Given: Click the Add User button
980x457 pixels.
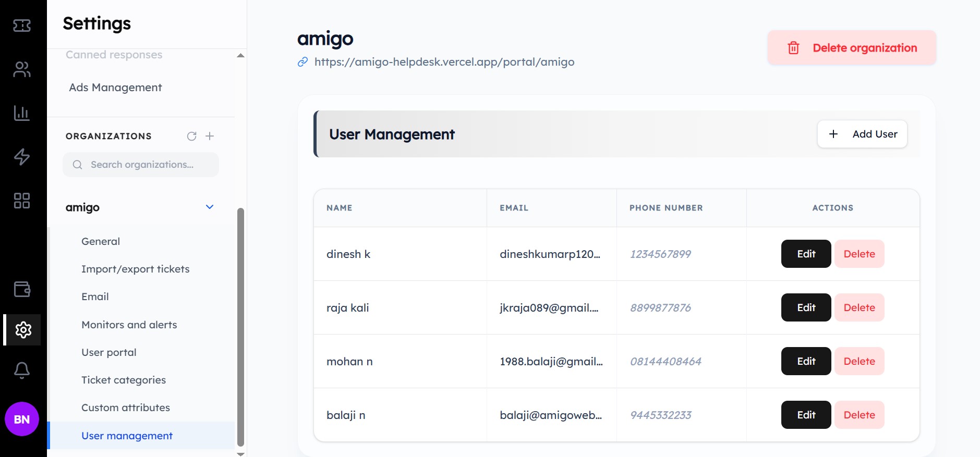Looking at the screenshot, I should pyautogui.click(x=862, y=134).
